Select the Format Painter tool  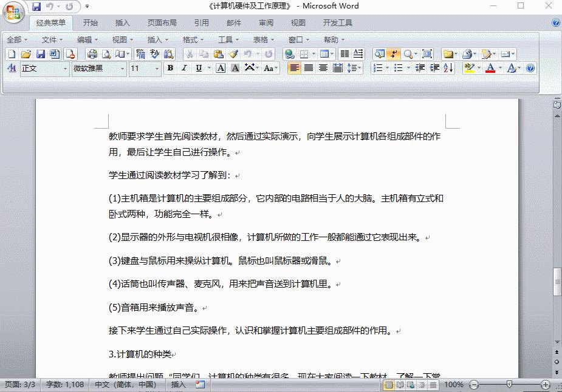tap(233, 53)
